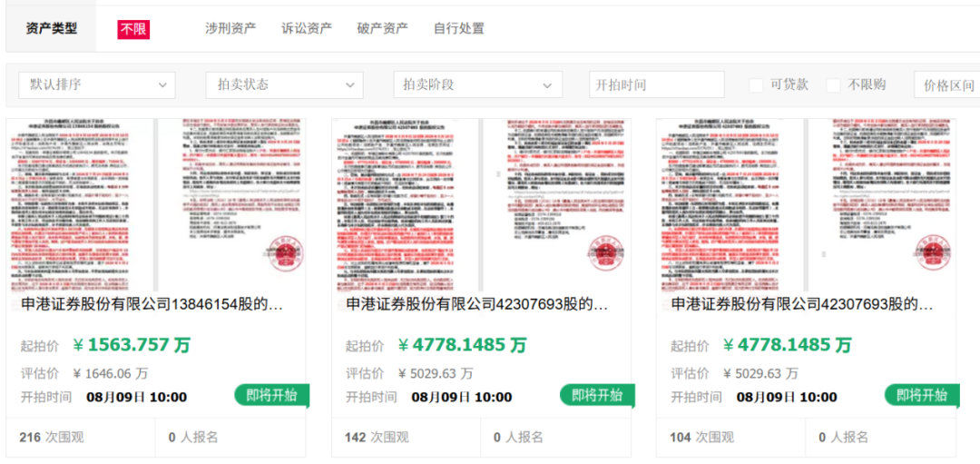Click the 开拍时间 input field

(x=656, y=84)
